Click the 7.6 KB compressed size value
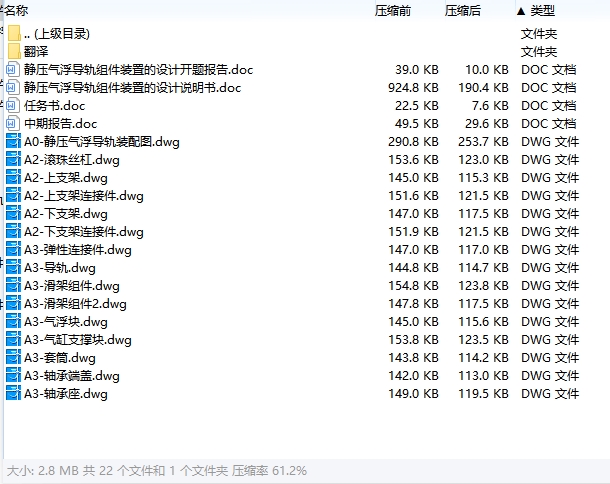 point(490,105)
